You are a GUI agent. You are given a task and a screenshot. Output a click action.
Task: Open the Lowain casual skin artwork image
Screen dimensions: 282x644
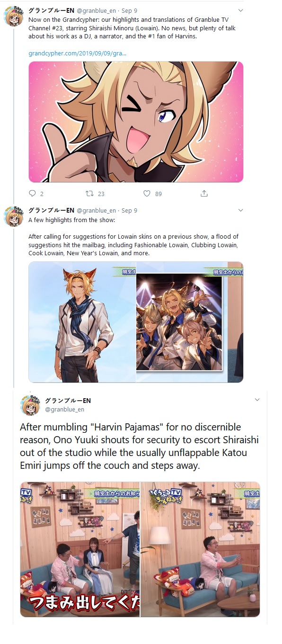pyautogui.click(x=82, y=322)
